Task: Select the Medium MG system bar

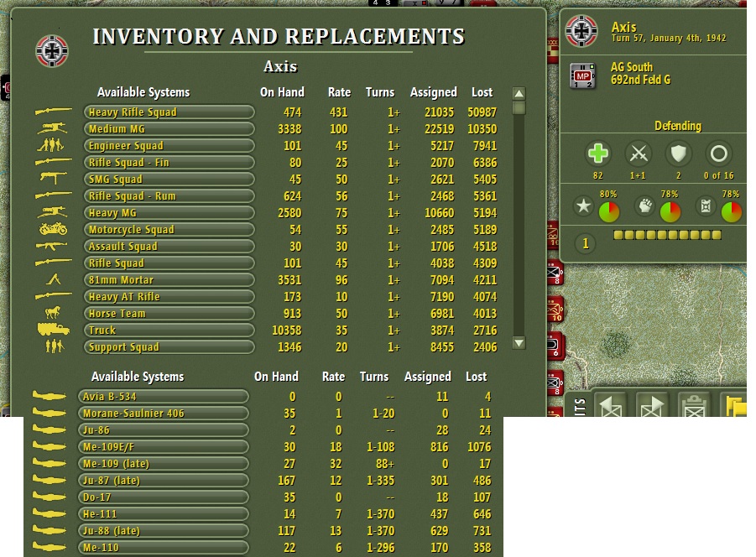Action: click(169, 129)
